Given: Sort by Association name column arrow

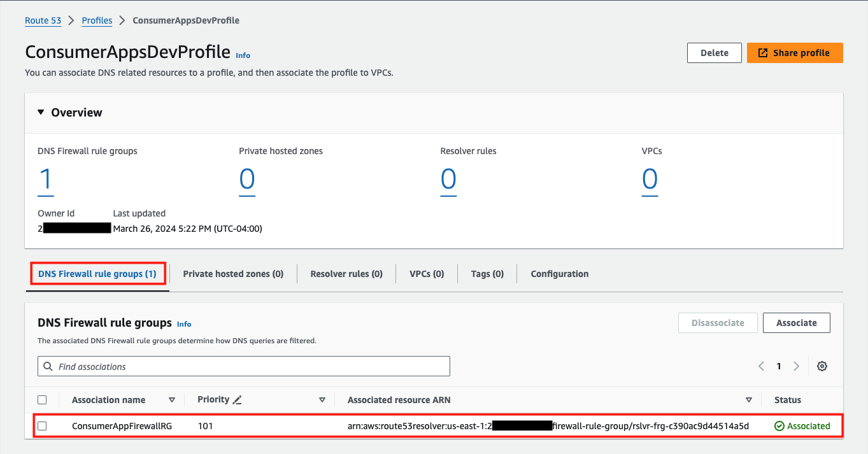Looking at the screenshot, I should click(171, 400).
